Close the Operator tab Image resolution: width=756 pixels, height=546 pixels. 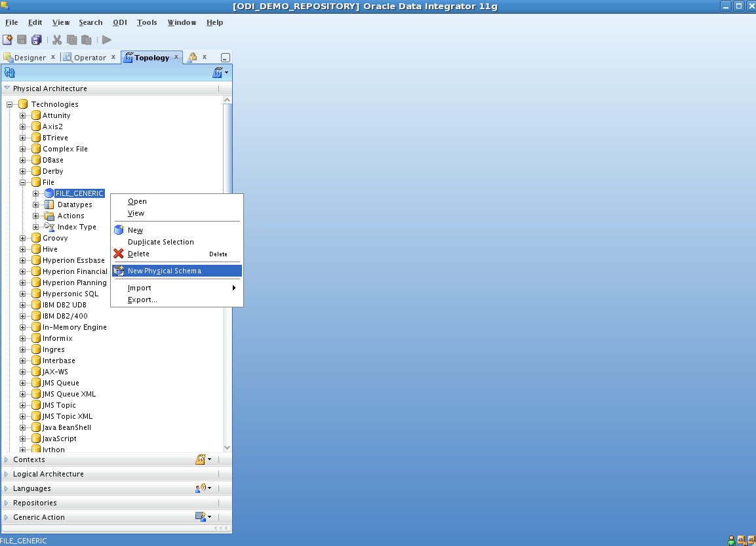(x=113, y=57)
